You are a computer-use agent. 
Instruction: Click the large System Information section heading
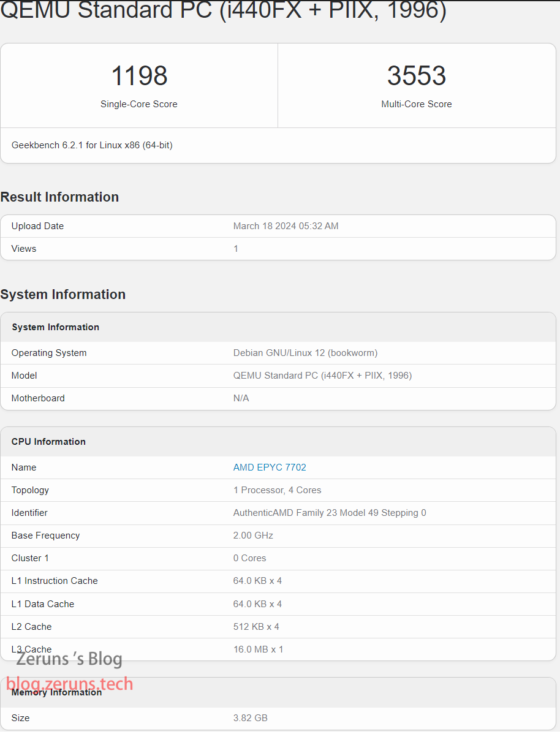pos(62,294)
